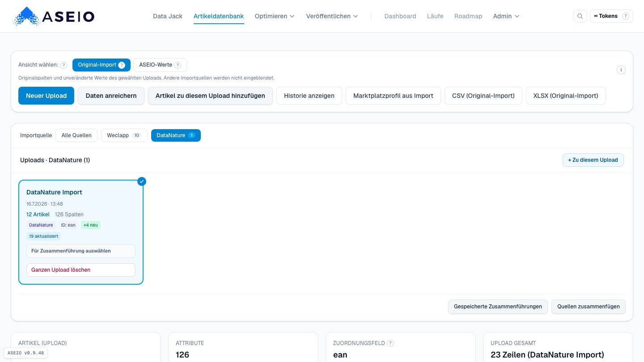Click the date 16.7.2026 · 13:48
Image resolution: width=644 pixels, height=362 pixels.
[45, 204]
